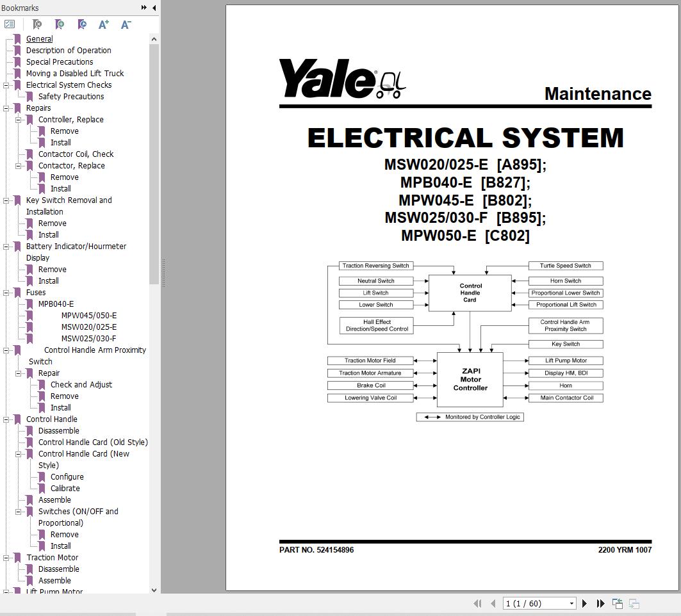Collapse the Repairs tree node
The width and height of the screenshot is (681, 616).
point(6,108)
